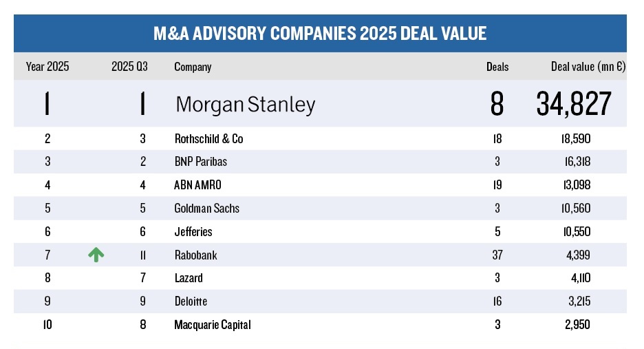The width and height of the screenshot is (644, 349).
Task: Open the Macquarie Capital entry
Action: (x=213, y=324)
